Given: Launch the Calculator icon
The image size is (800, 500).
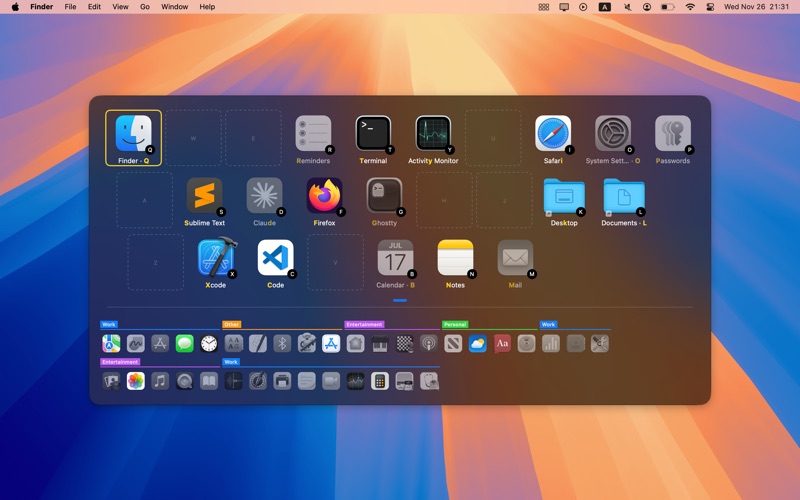Looking at the screenshot, I should pos(380,381).
